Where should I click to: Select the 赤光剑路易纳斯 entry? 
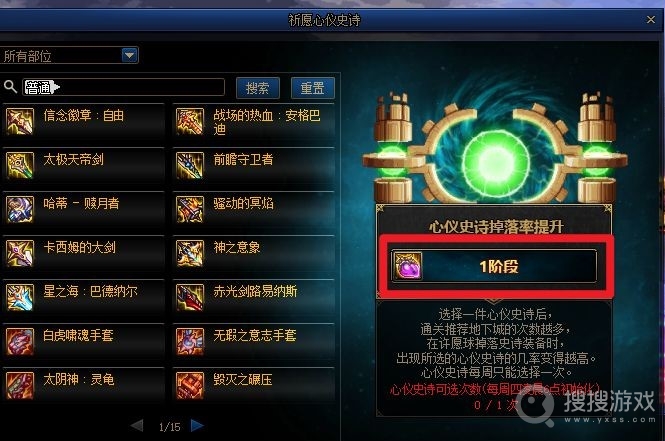254,298
